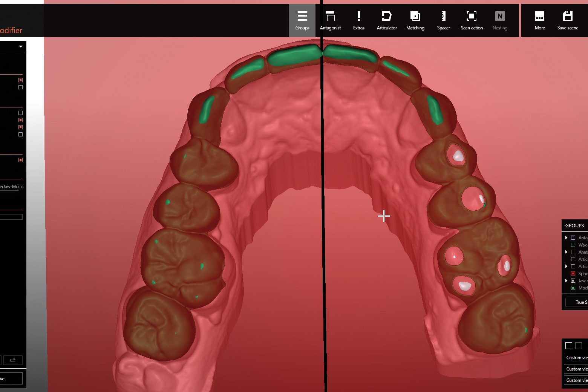Click the True Size button under Groups

577,302
